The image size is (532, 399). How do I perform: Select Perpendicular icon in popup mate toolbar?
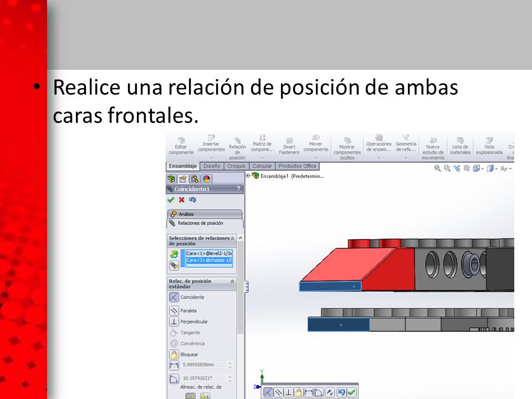[x=288, y=392]
